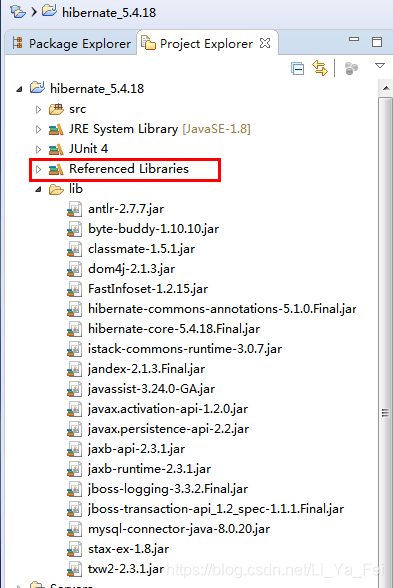Collapse the lib folder

(38, 190)
